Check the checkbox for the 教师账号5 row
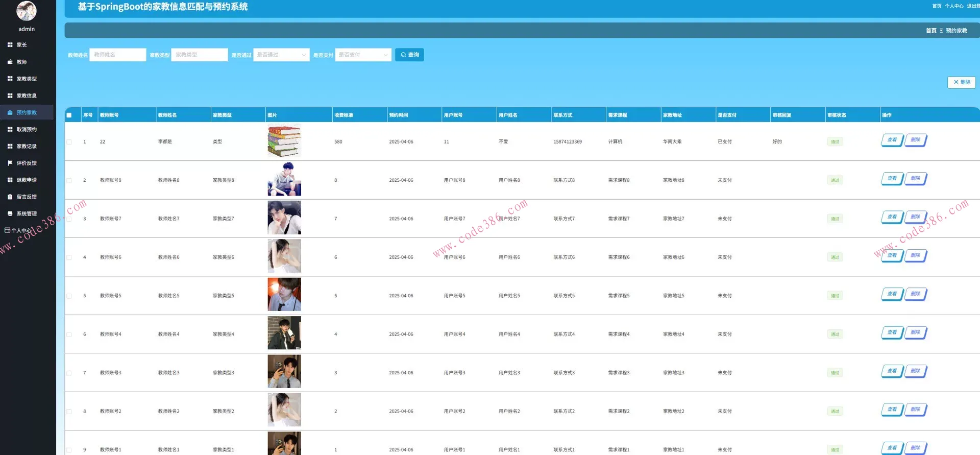 pyautogui.click(x=69, y=296)
